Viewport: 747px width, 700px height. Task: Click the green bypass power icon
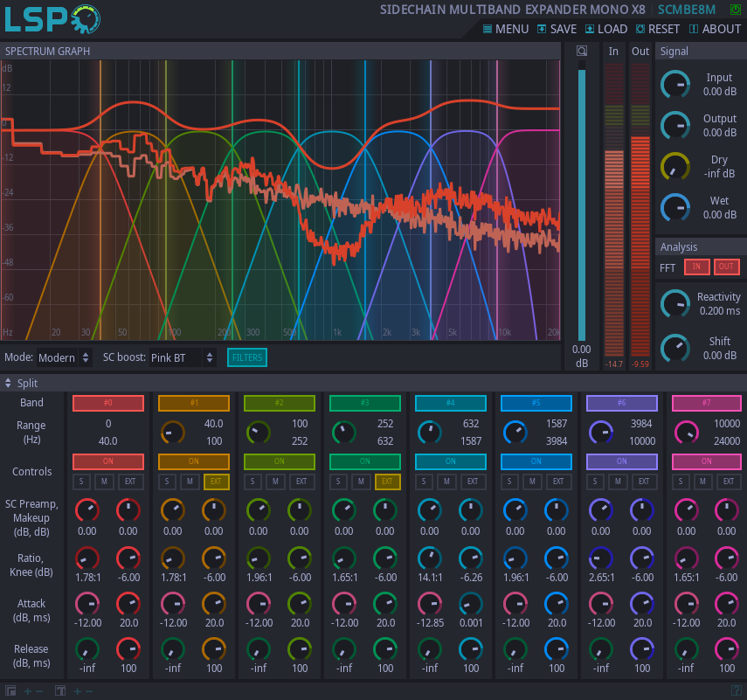click(x=736, y=9)
